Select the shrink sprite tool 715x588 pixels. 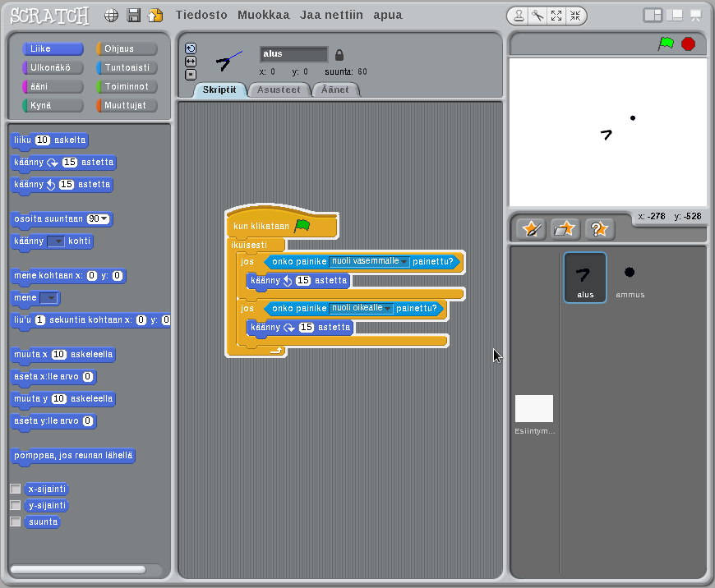tap(575, 16)
